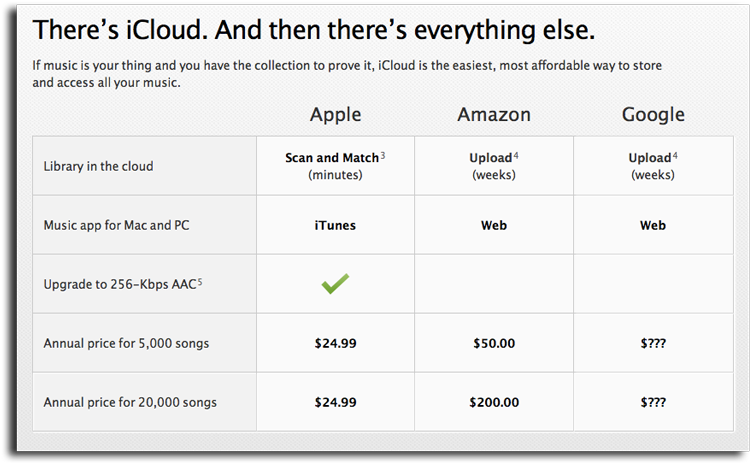
Task: Click Apple's $24.99 price for 20,000 songs
Action: click(x=335, y=402)
